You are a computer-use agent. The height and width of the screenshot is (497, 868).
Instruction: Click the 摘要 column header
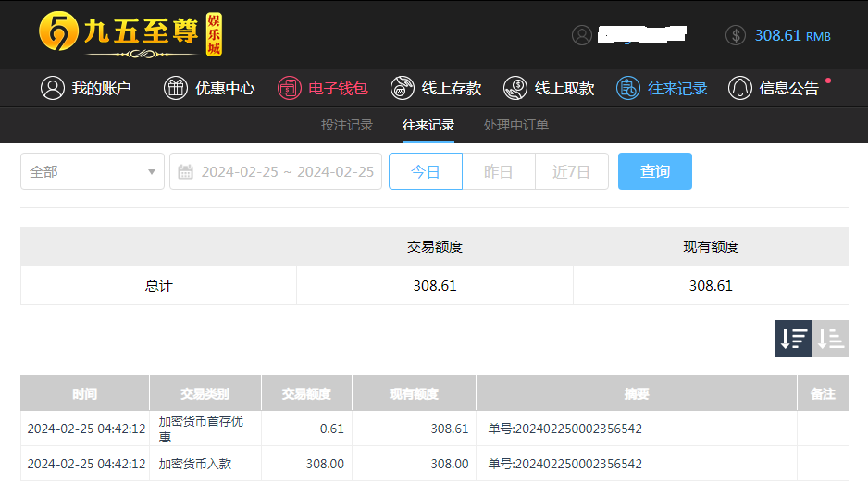(x=636, y=393)
